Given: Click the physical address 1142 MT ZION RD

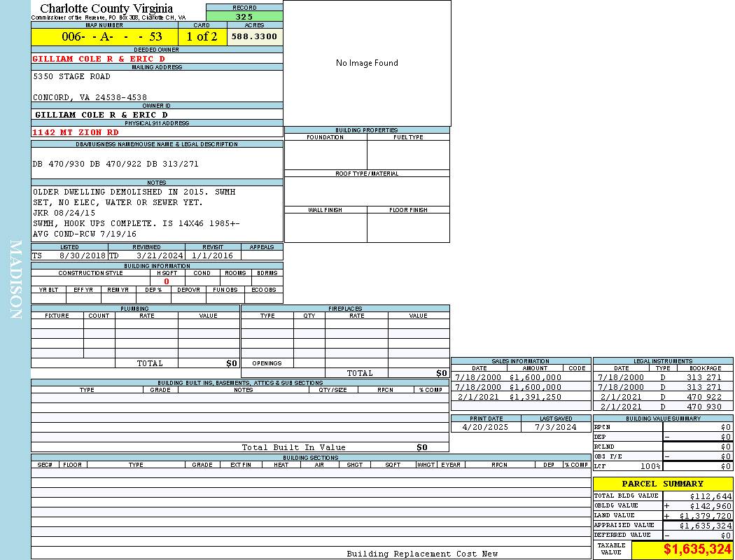Looking at the screenshot, I should pos(76,132).
